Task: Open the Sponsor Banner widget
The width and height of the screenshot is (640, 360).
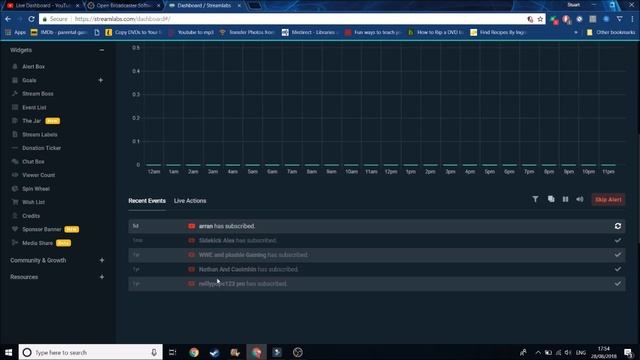Action: [x=42, y=229]
